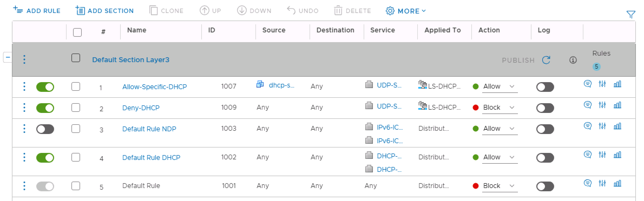644x201 pixels.
Task: Refresh the Default Section Layer3
Action: coord(546,60)
